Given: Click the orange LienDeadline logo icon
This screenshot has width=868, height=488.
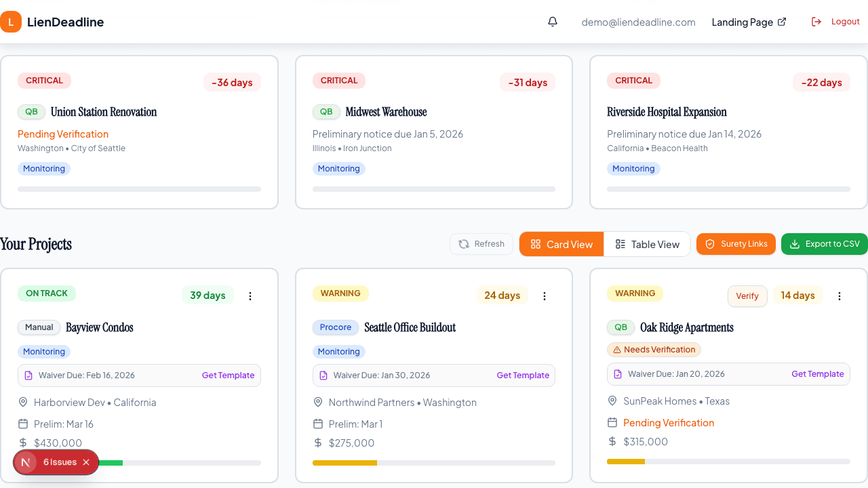Looking at the screenshot, I should [x=11, y=22].
